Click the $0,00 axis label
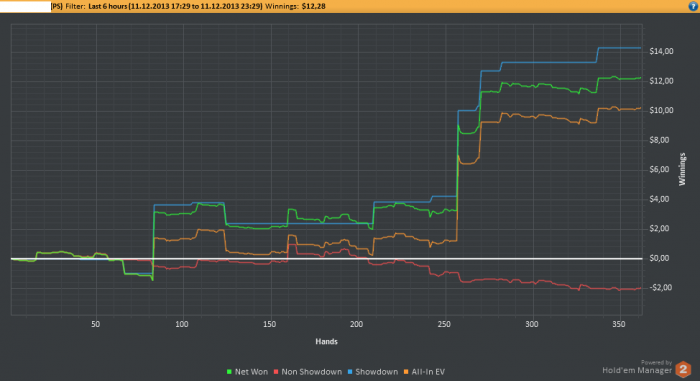This screenshot has height=381, width=700. pos(660,258)
